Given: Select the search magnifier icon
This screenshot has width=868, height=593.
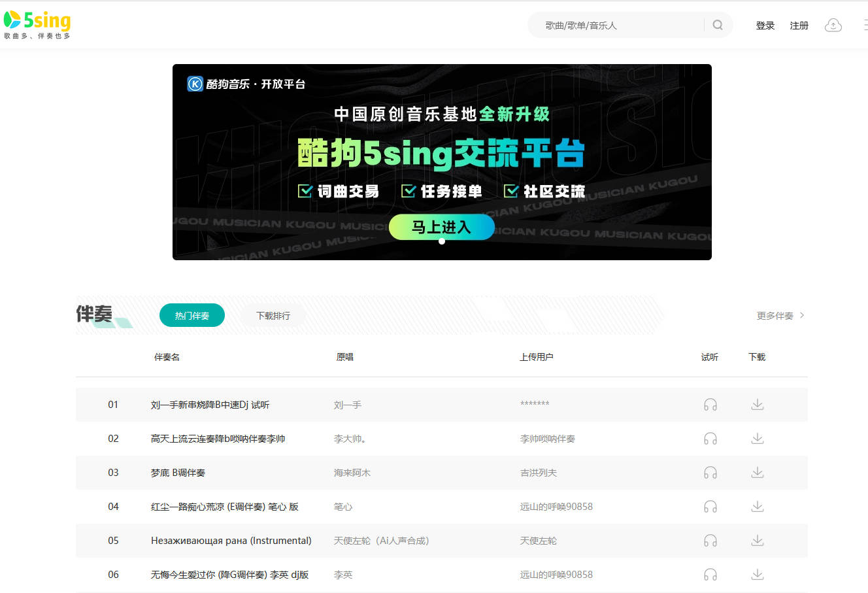Looking at the screenshot, I should (x=718, y=25).
